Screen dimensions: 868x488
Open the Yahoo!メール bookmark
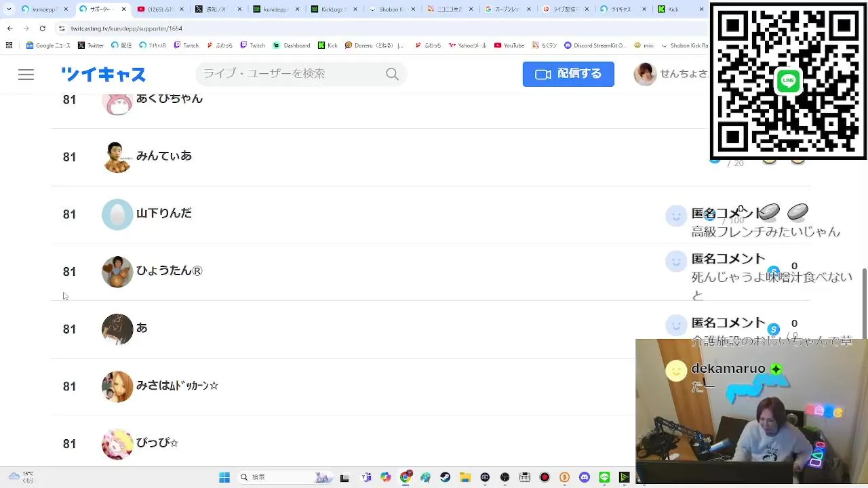tap(468, 45)
